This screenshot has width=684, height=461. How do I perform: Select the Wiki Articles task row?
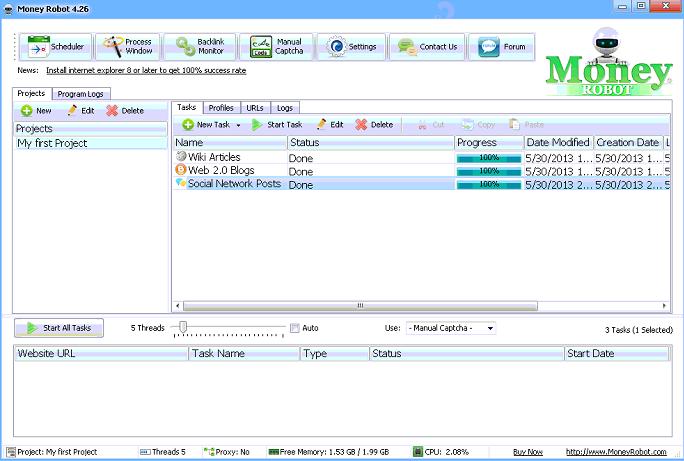pyautogui.click(x=421, y=157)
